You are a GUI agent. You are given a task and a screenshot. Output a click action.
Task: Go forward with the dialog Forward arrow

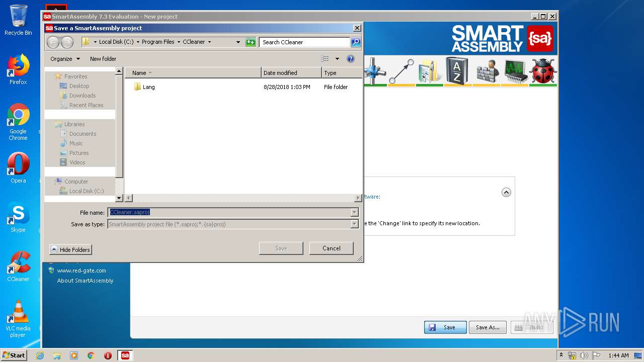coord(67,42)
